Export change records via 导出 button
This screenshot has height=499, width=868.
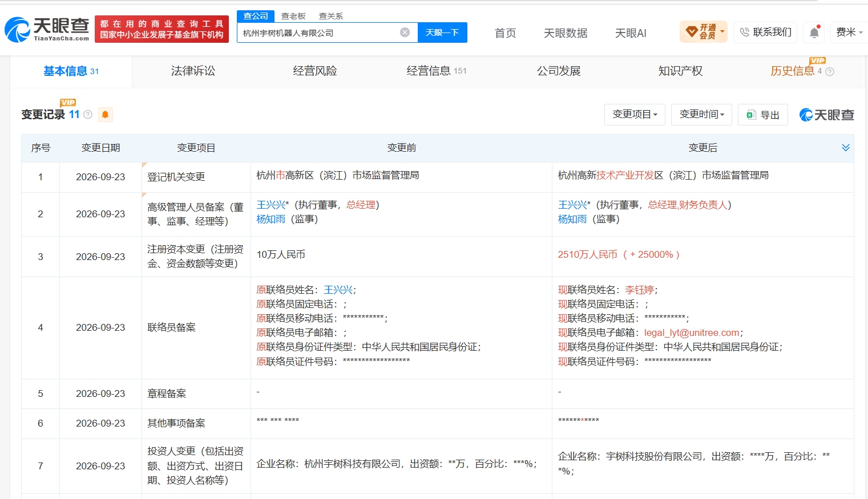click(x=763, y=115)
